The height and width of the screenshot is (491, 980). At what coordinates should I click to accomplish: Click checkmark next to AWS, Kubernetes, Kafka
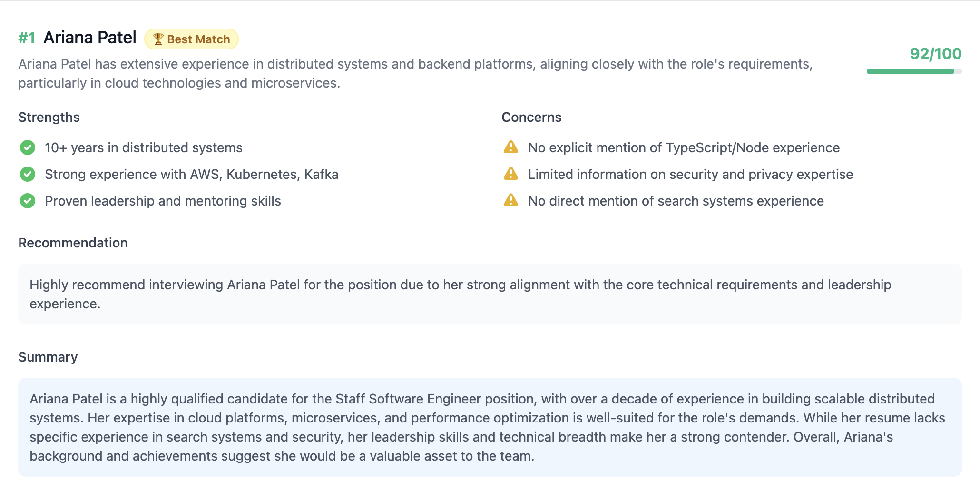[x=28, y=174]
